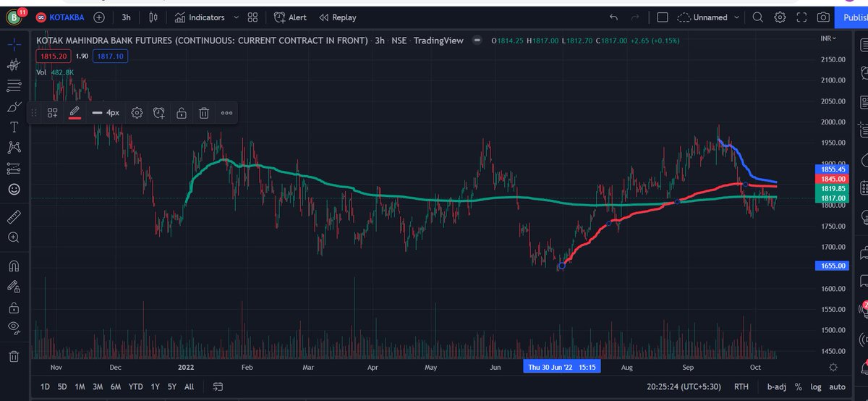Toggle auto scale mode
This screenshot has height=401, width=868.
837,387
